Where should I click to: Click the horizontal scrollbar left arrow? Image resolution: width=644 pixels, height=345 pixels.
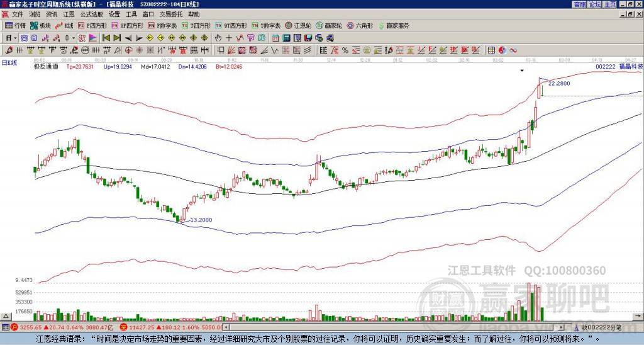[226, 327]
